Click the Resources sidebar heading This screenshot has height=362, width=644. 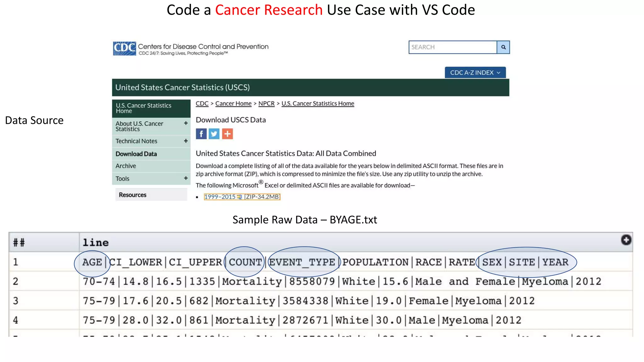[x=151, y=195]
